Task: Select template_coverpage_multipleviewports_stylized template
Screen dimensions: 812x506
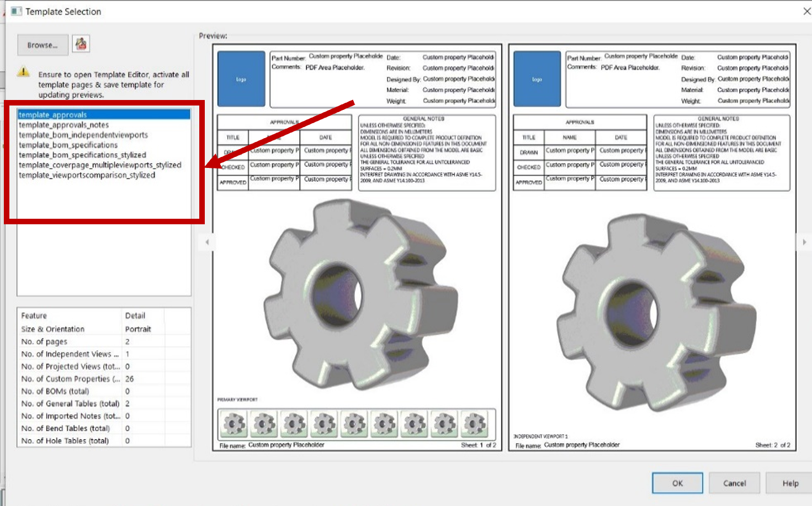Action: click(100, 165)
